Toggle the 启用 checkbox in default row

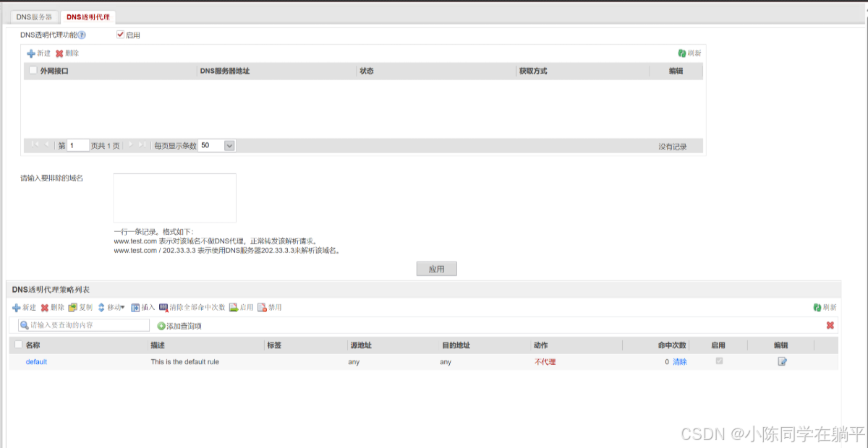click(719, 361)
